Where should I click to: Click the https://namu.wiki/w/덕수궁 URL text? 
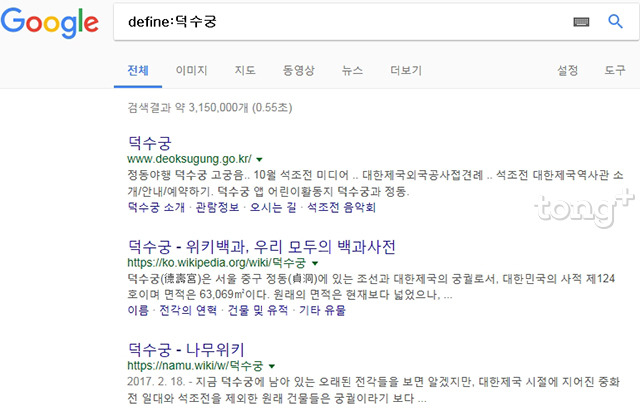[x=195, y=366]
